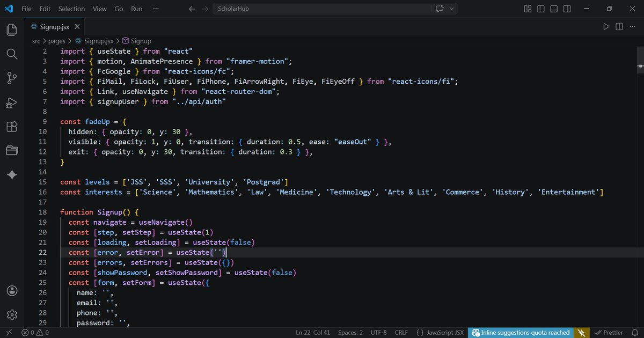Open the View menu
The width and height of the screenshot is (644, 338).
[x=99, y=9]
